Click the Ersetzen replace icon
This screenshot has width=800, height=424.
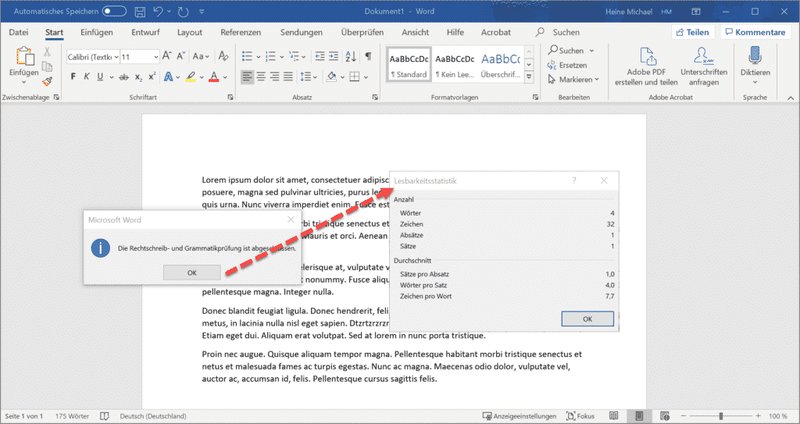coord(552,65)
